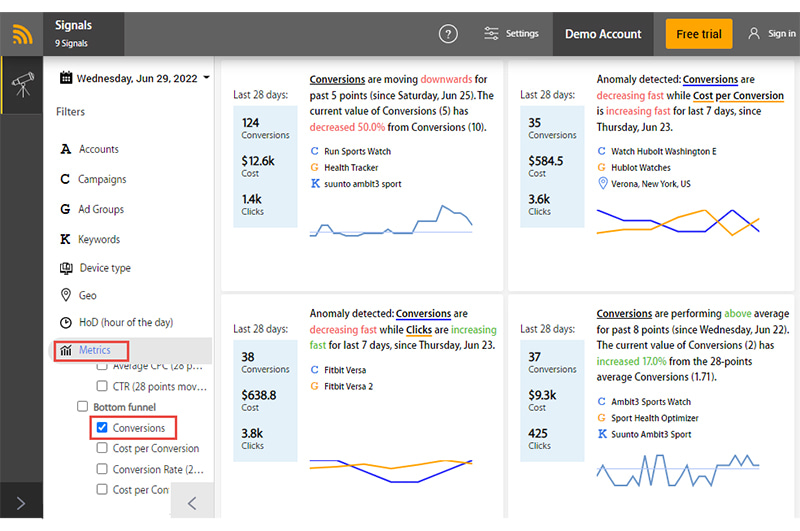Screen dimensions: 800x531
Task: Open the Device type filter
Action: pos(105,268)
